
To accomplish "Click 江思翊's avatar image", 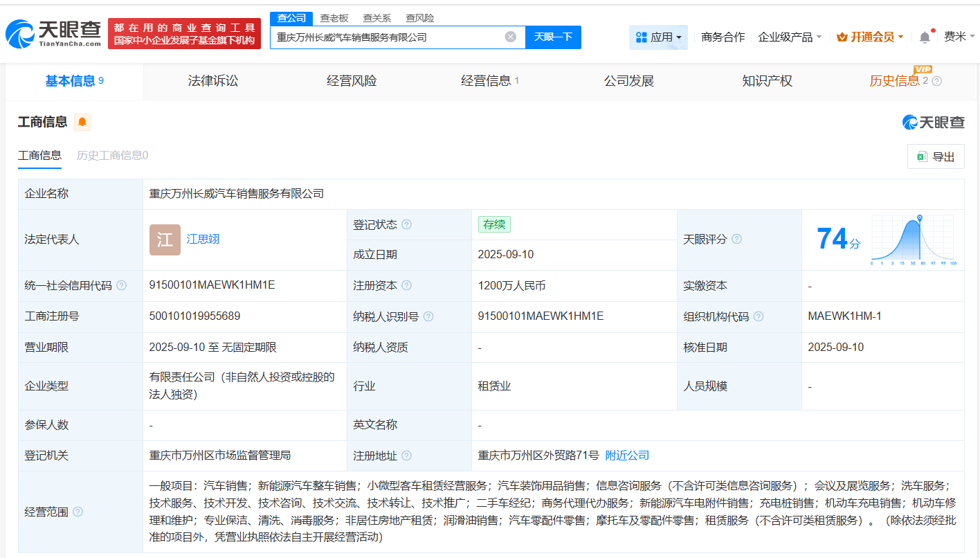I will coord(165,240).
